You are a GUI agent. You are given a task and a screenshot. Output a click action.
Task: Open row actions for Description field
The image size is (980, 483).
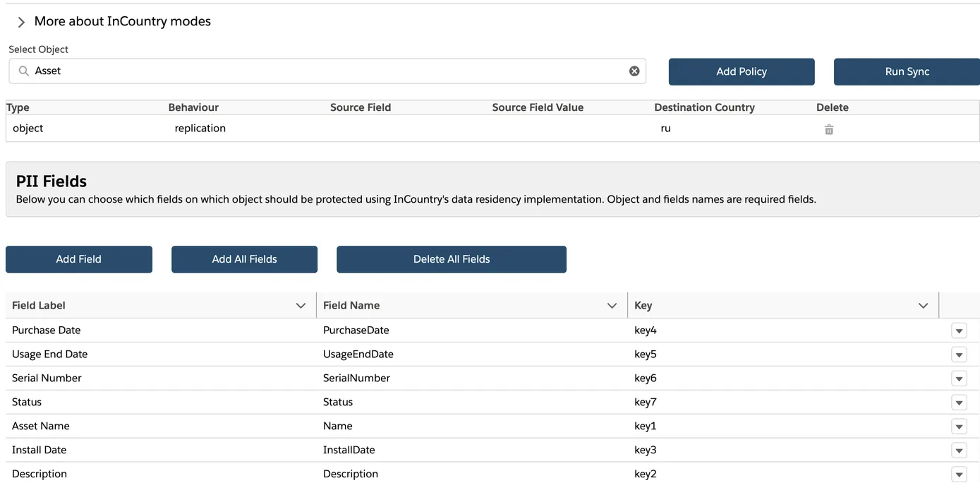(x=959, y=474)
